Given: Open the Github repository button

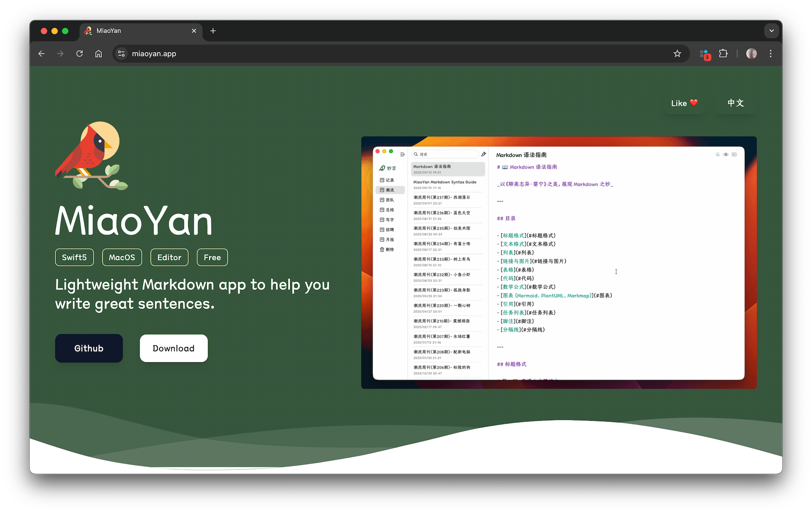Looking at the screenshot, I should [89, 348].
